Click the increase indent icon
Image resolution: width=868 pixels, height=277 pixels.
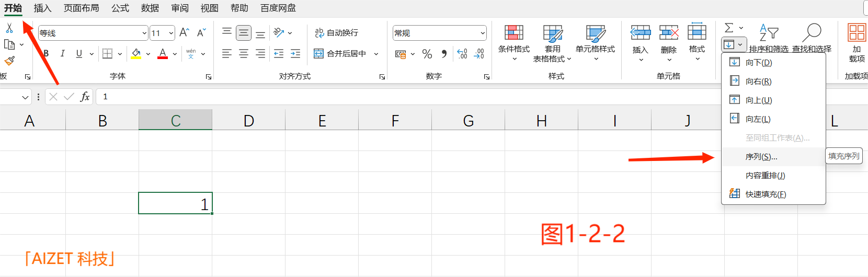(x=295, y=53)
